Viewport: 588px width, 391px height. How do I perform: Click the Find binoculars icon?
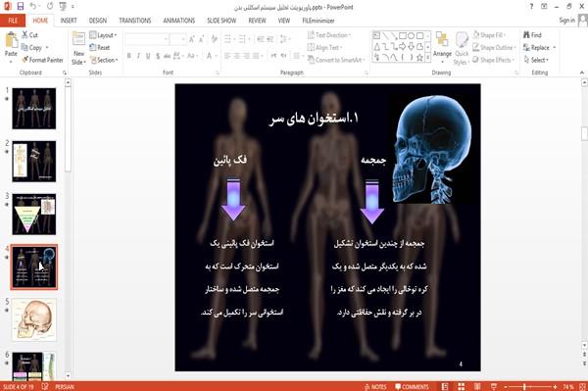point(527,35)
